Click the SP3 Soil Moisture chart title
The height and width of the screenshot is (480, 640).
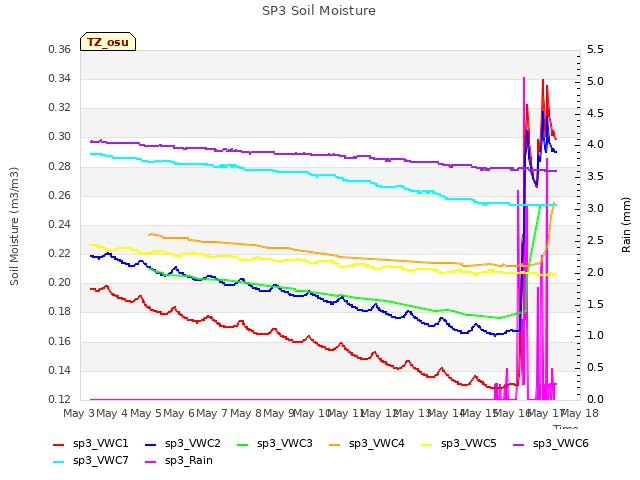(x=319, y=11)
